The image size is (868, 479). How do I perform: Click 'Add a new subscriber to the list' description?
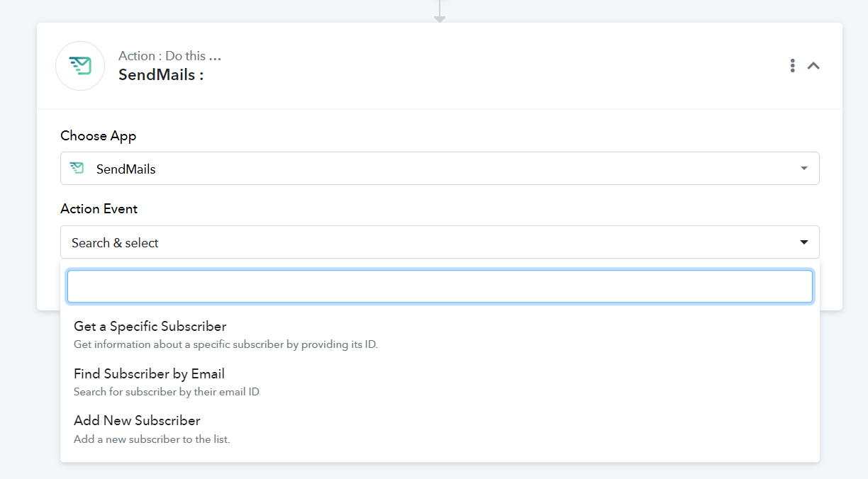click(x=152, y=439)
